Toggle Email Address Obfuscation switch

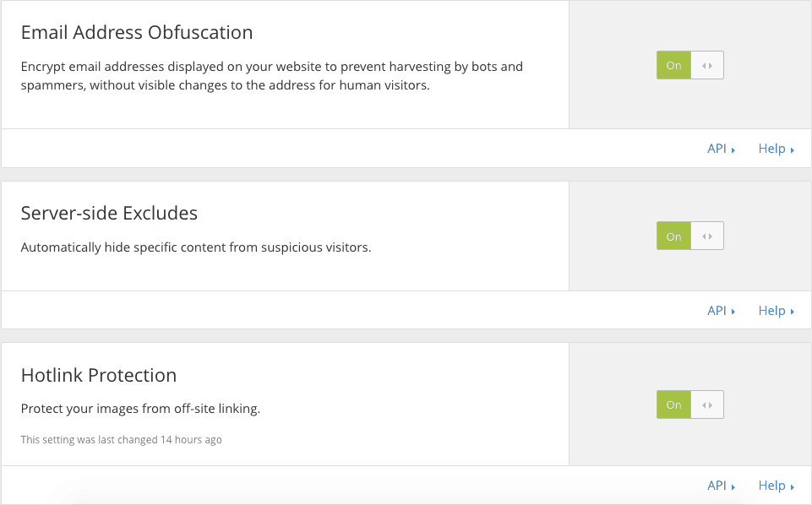point(689,65)
